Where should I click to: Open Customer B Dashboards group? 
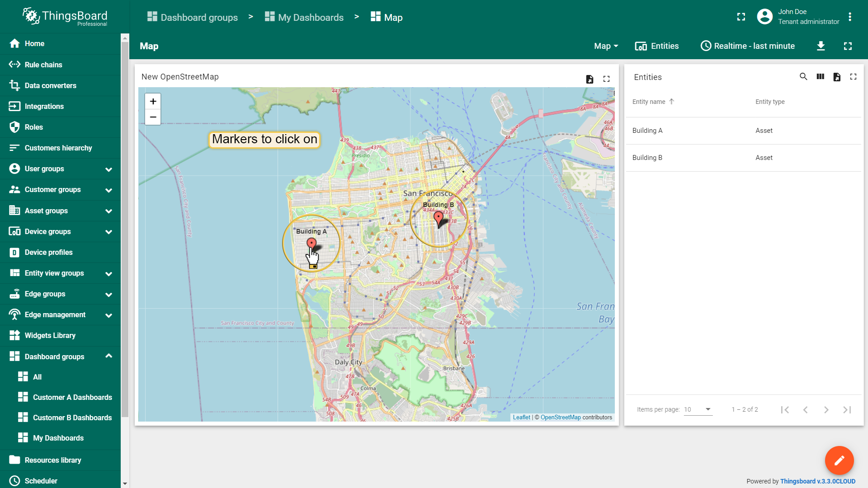(x=60, y=418)
